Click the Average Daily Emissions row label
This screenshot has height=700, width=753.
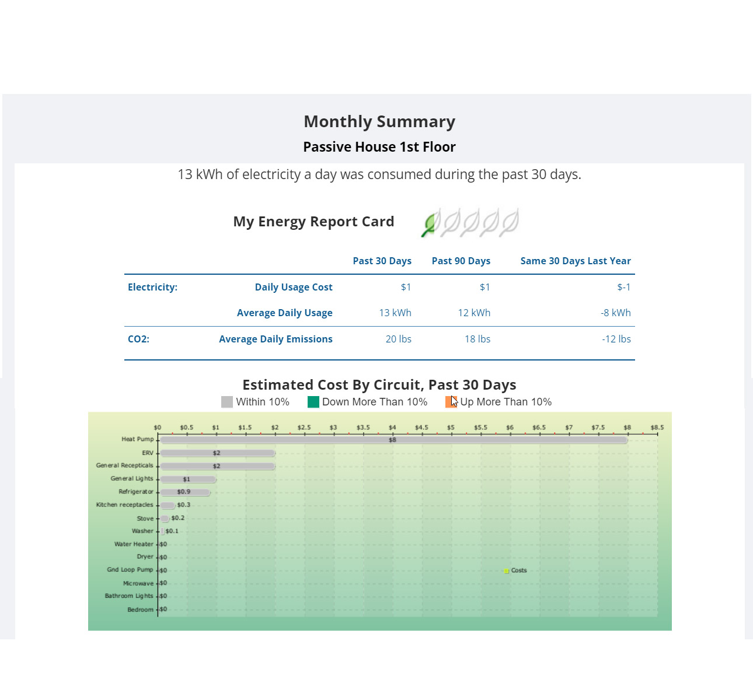coord(276,339)
